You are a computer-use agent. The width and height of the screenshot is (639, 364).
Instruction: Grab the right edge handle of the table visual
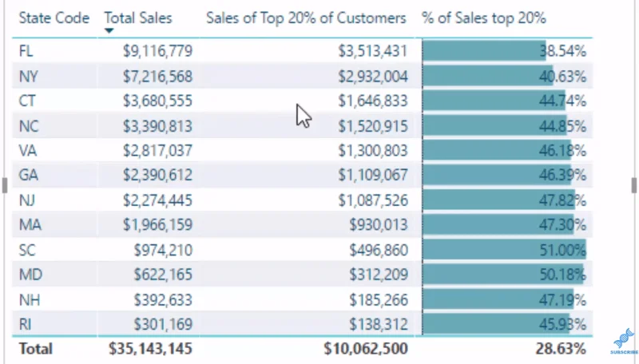(x=634, y=185)
